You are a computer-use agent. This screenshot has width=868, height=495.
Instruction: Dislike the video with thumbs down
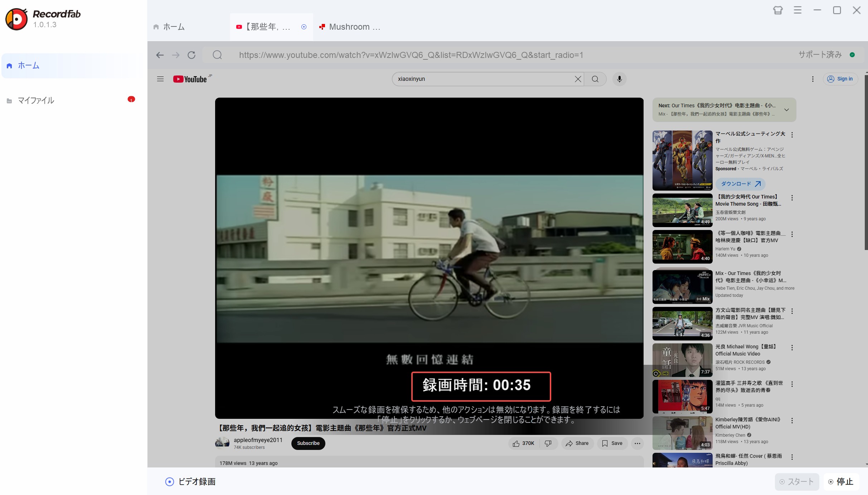click(548, 443)
